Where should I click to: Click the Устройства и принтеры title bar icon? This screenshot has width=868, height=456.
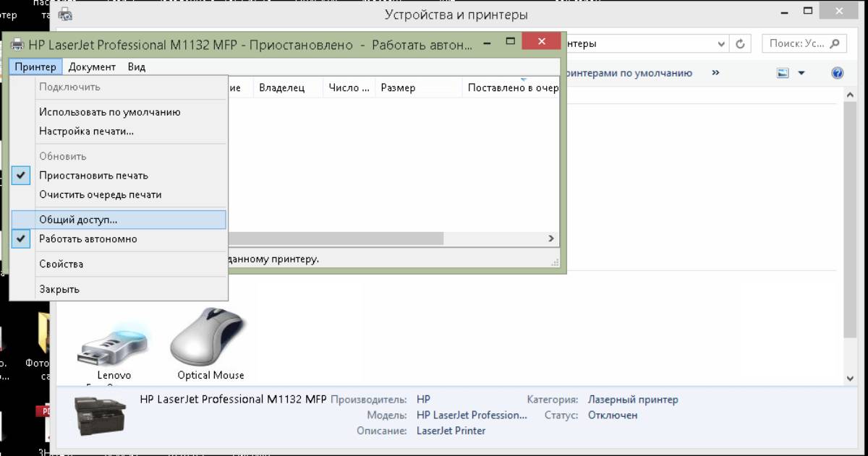[65, 13]
